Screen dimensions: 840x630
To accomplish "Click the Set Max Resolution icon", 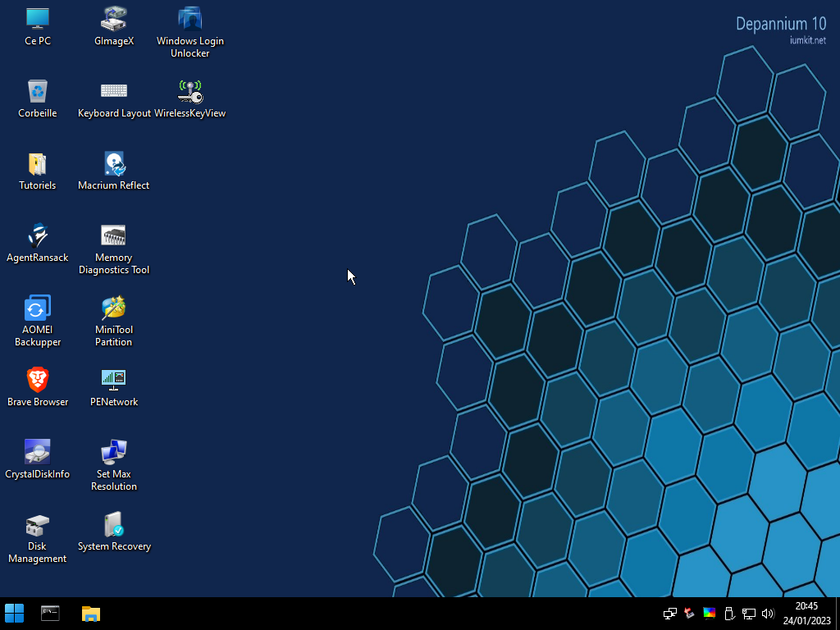I will click(x=113, y=465).
